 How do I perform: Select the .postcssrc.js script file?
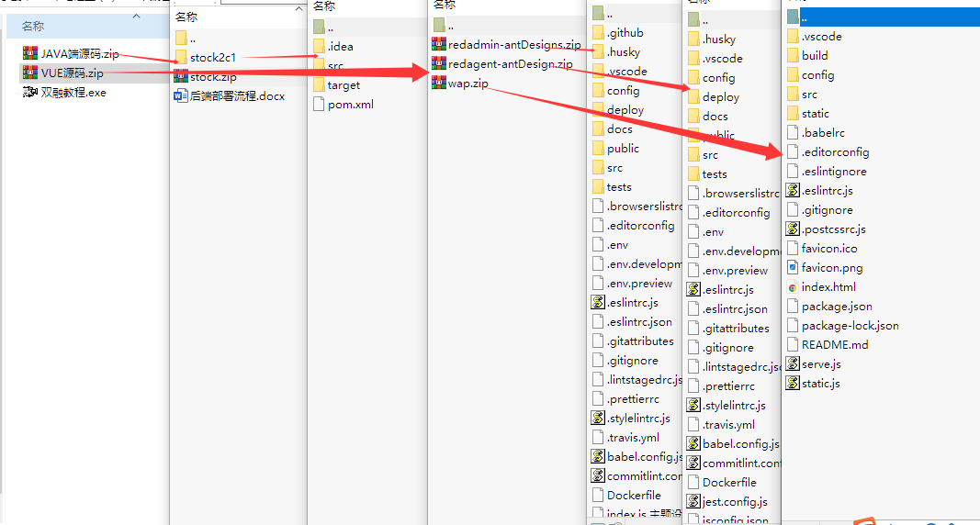pyautogui.click(x=827, y=229)
